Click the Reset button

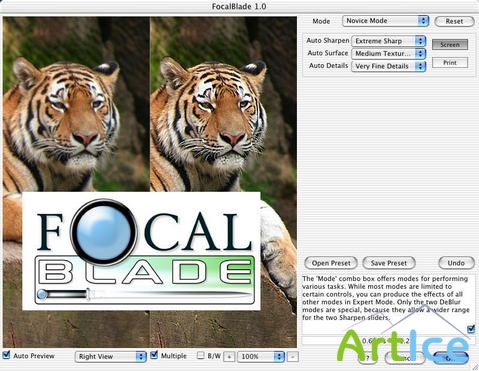pos(454,21)
